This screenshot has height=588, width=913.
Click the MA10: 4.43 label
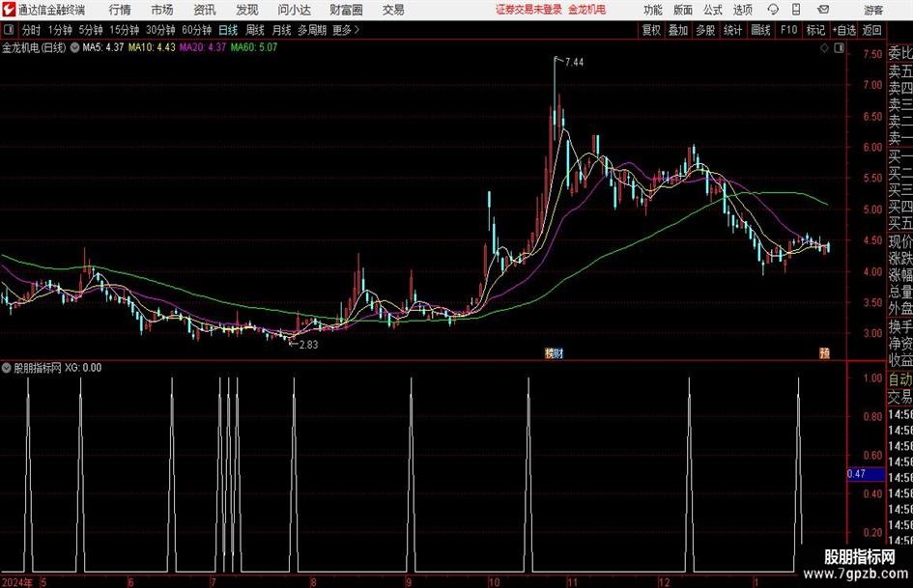click(x=152, y=47)
